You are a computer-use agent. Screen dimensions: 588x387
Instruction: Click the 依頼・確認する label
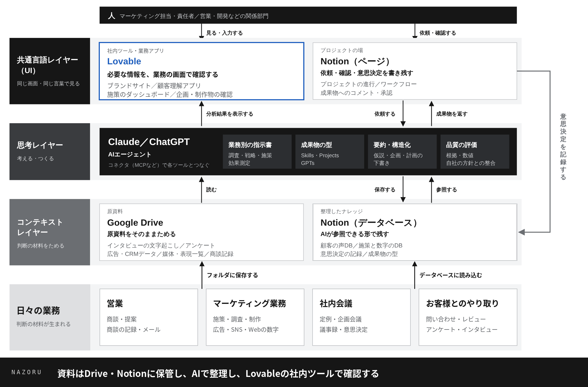(438, 33)
